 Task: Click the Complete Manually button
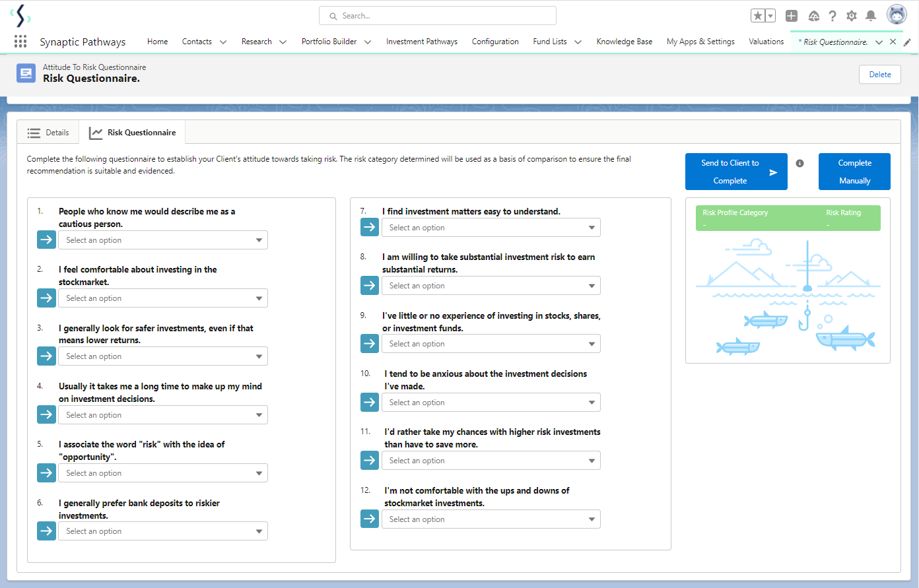(x=854, y=171)
